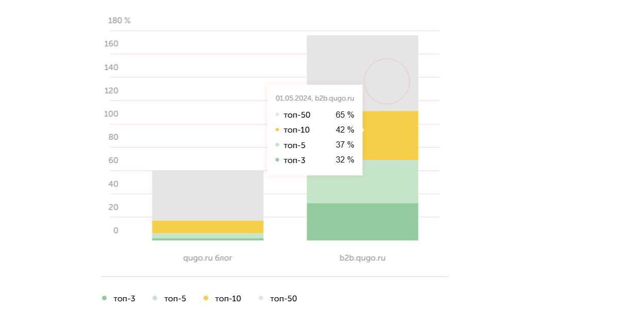Viewport: 644px width, 323px height.
Task: Click dark green топ-3 segment of b2b.qugo.ru bar
Action: pyautogui.click(x=362, y=222)
